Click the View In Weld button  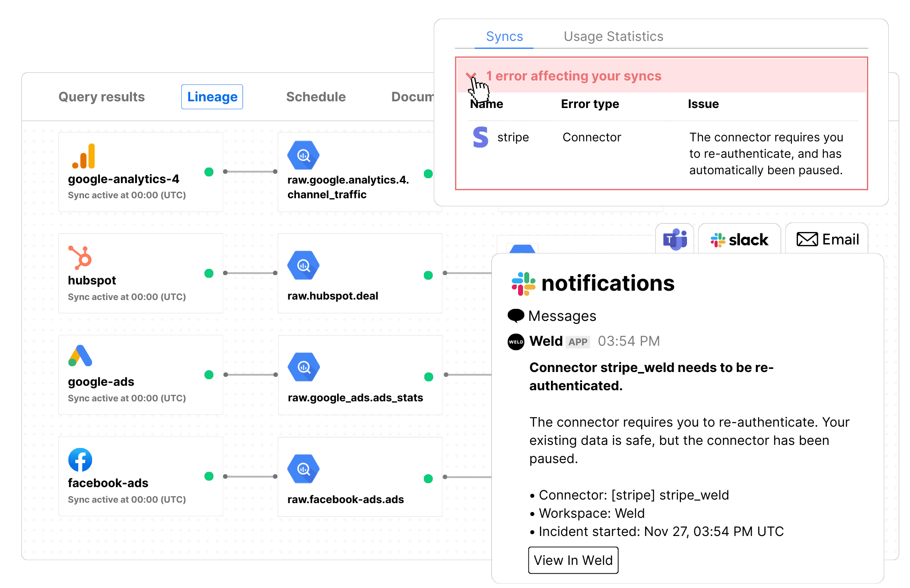573,560
